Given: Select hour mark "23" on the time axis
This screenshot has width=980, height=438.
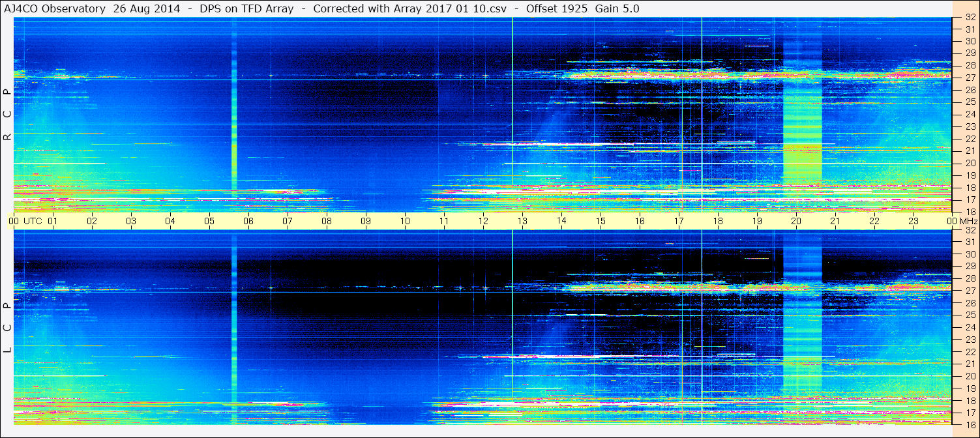Looking at the screenshot, I should [913, 221].
